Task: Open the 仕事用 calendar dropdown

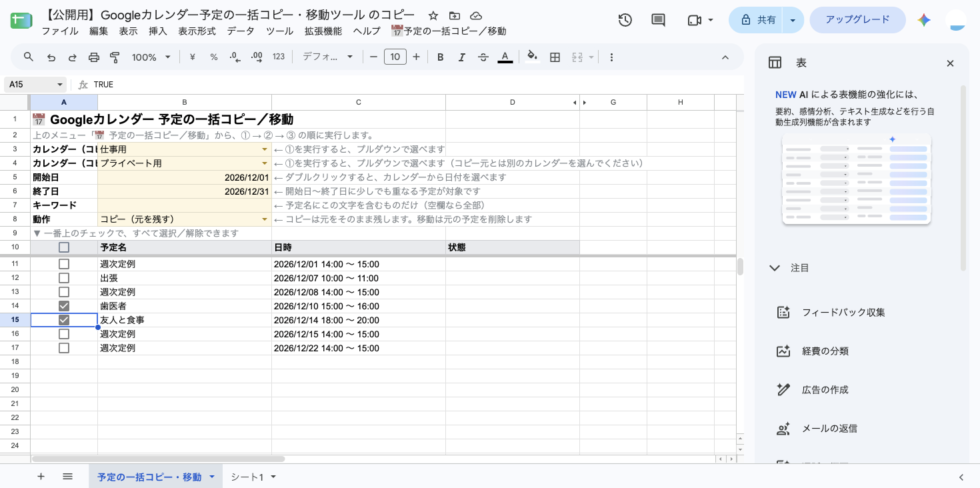Action: pyautogui.click(x=265, y=149)
